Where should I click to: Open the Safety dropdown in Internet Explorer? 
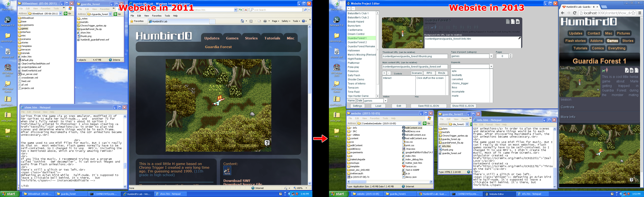tap(286, 21)
